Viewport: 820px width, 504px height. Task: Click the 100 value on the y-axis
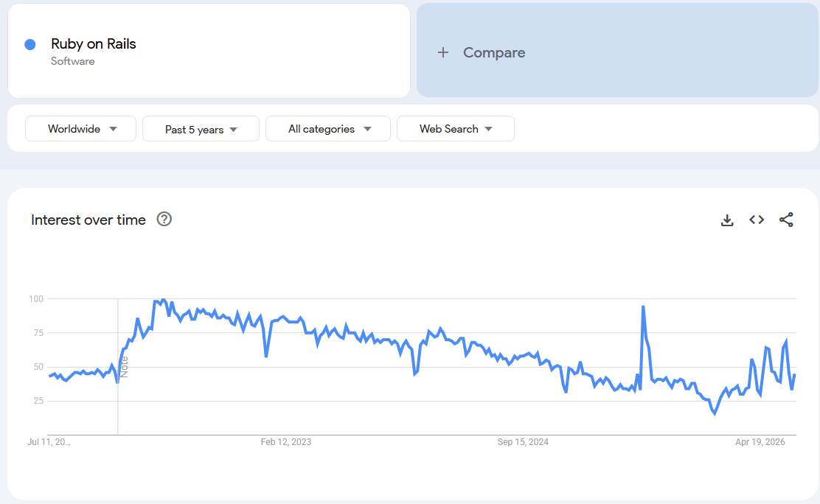[x=36, y=299]
